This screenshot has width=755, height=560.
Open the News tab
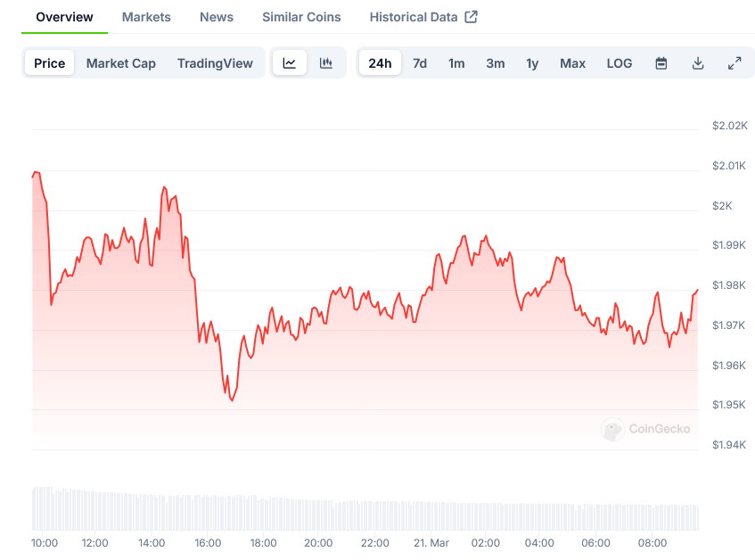click(217, 17)
